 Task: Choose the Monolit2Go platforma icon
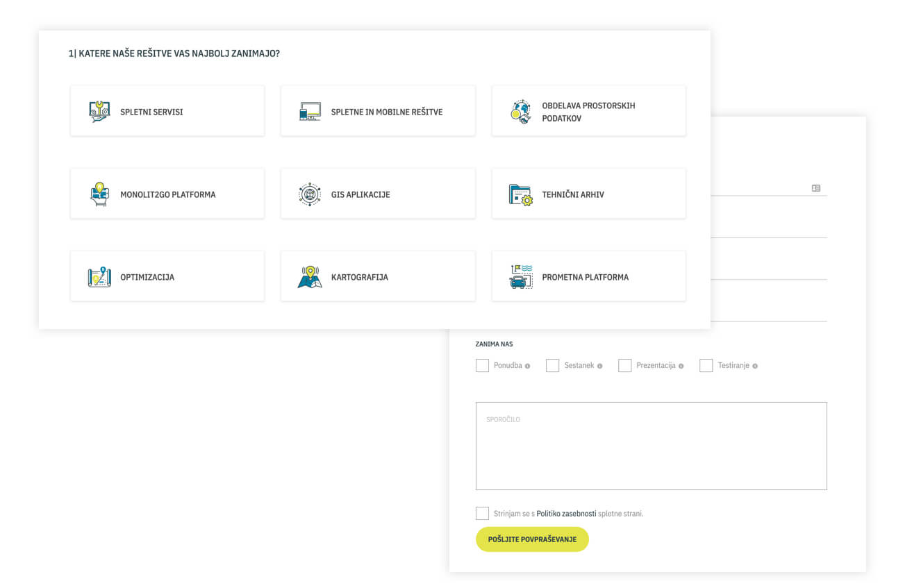pos(99,194)
